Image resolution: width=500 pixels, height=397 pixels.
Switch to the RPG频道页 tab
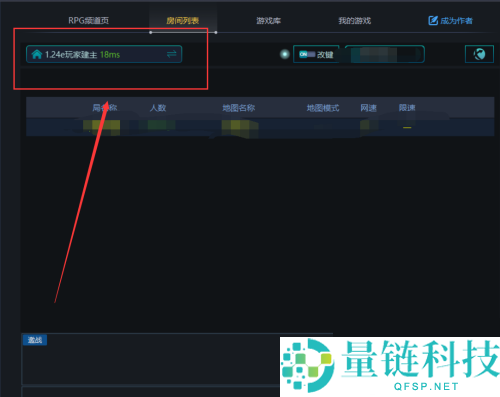88,21
